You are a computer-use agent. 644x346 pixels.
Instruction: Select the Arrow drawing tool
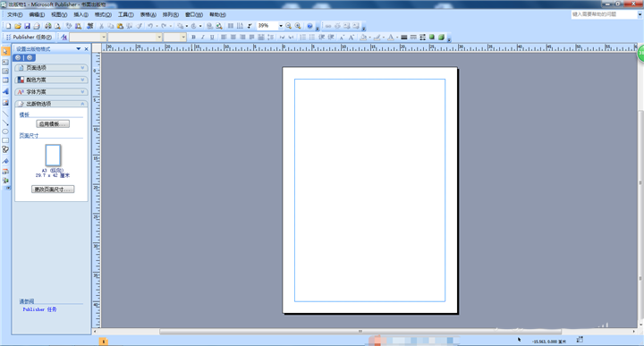point(5,122)
